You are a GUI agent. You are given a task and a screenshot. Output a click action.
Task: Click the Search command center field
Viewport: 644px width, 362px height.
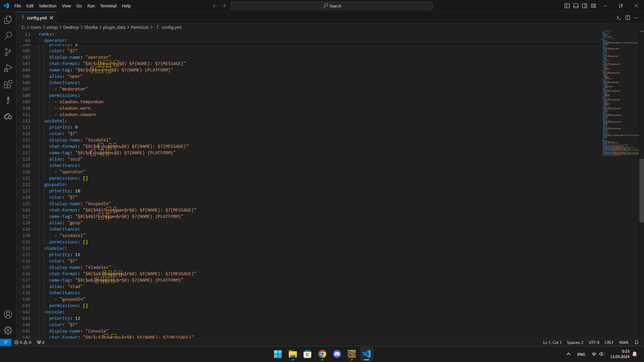pos(331,6)
